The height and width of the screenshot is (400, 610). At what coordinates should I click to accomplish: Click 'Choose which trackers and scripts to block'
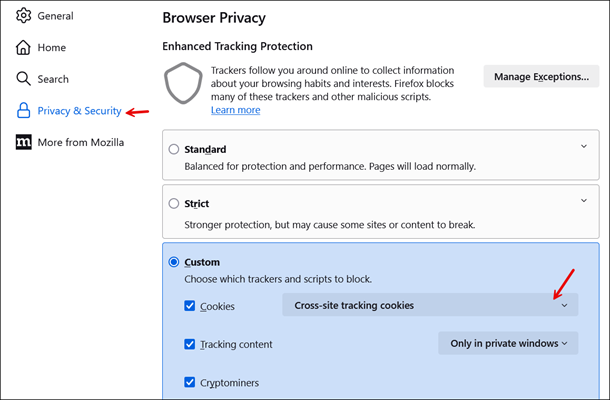coord(278,279)
